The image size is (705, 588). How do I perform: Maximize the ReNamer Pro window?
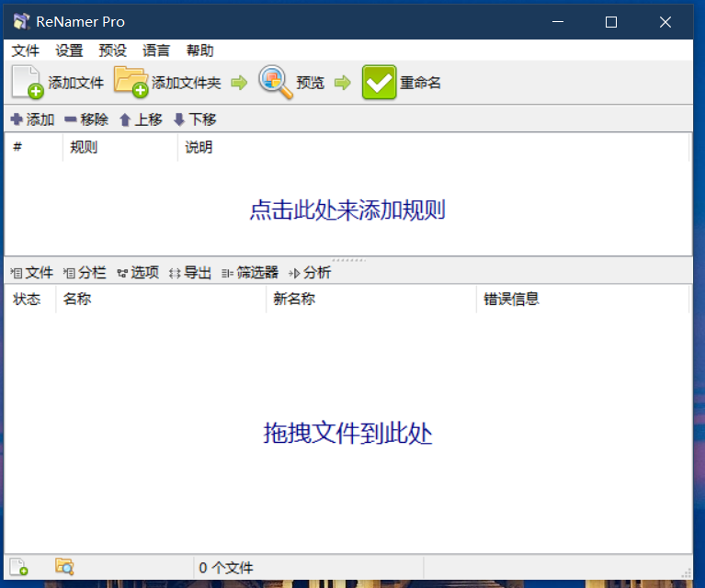611,21
